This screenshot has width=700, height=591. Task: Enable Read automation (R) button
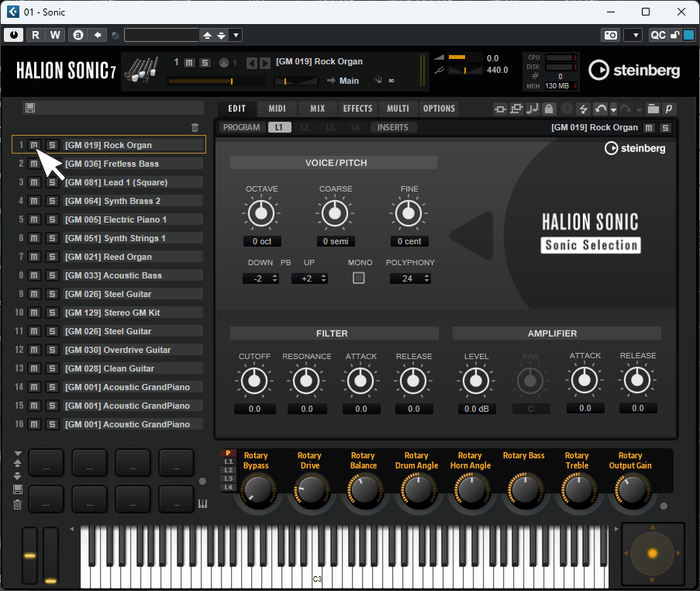35,35
